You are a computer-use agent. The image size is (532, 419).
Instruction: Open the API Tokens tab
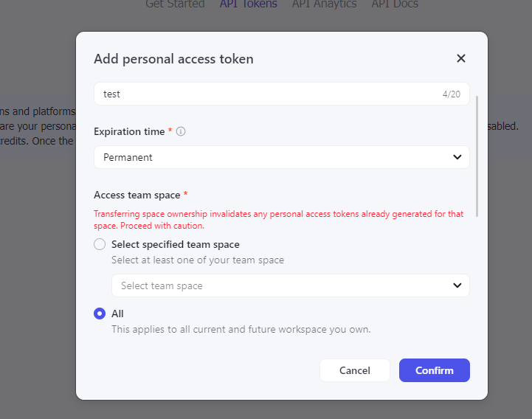click(249, 4)
